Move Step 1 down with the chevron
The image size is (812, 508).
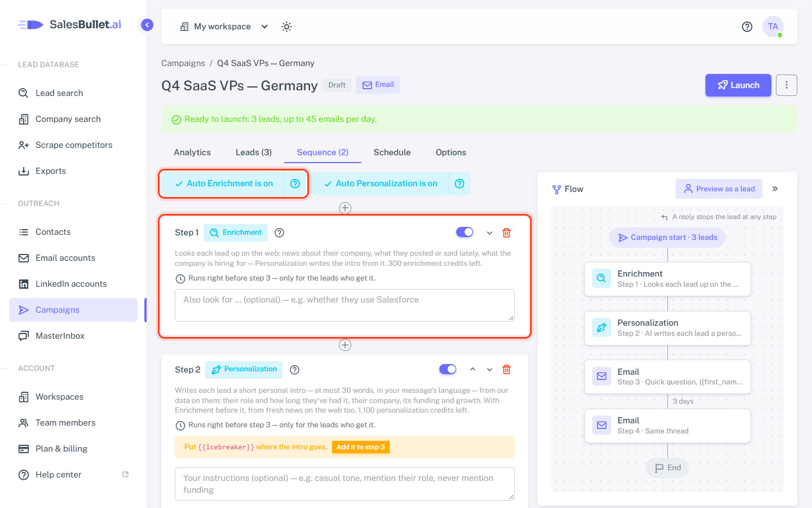coord(489,233)
